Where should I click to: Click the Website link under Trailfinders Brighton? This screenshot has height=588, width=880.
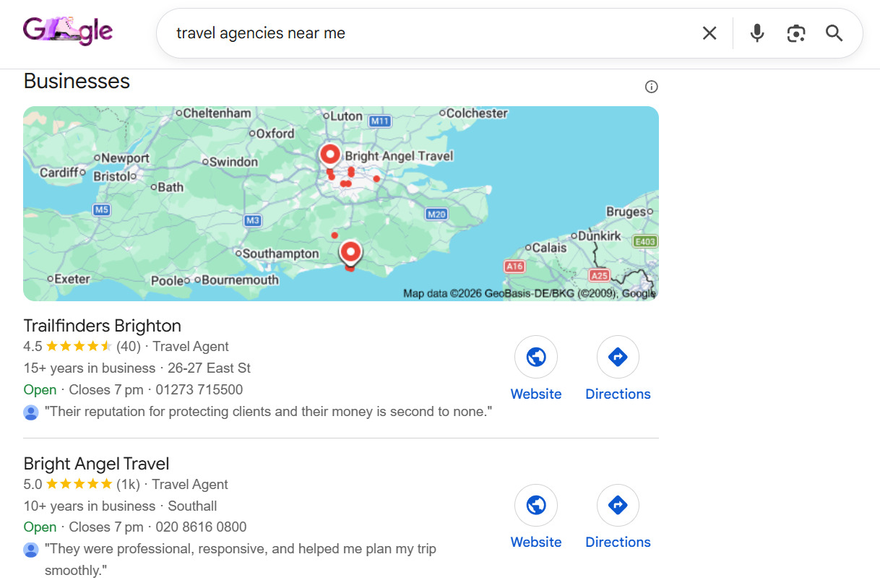tap(536, 394)
